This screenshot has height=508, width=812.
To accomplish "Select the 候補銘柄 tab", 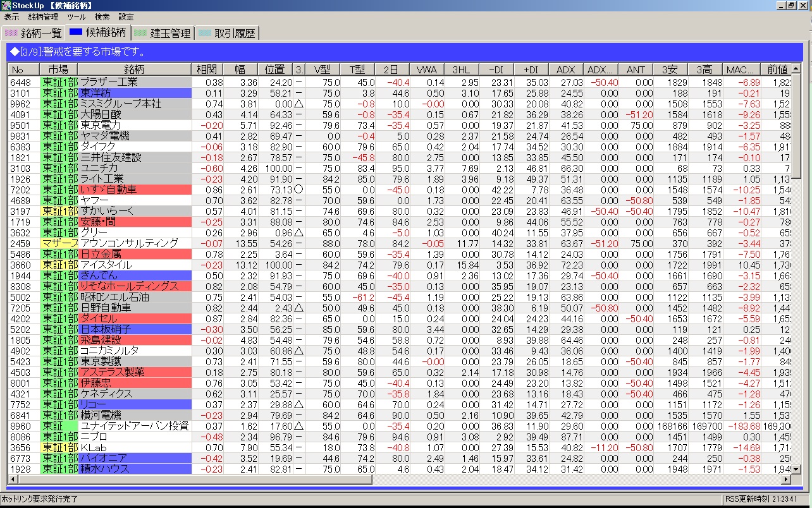I will pyautogui.click(x=98, y=32).
